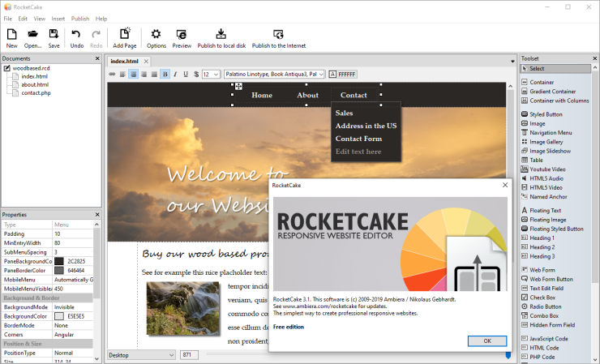Publish to the Internet
This screenshot has height=364, width=600.
coord(279,38)
